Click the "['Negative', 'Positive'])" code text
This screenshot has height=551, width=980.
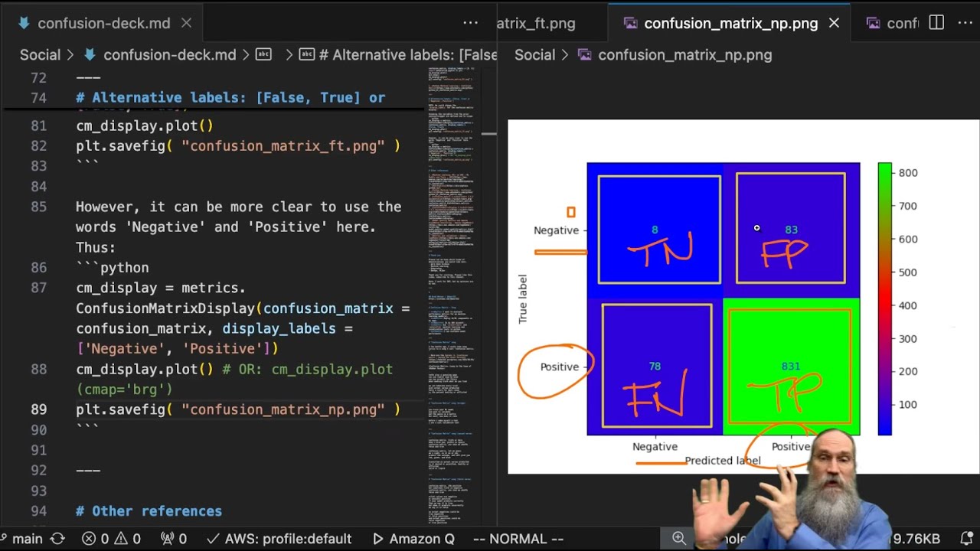pyautogui.click(x=177, y=349)
